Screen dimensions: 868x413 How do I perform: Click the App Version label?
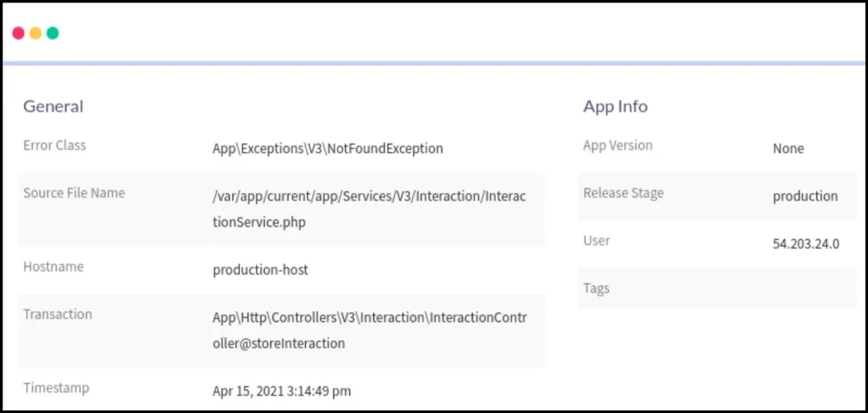618,145
